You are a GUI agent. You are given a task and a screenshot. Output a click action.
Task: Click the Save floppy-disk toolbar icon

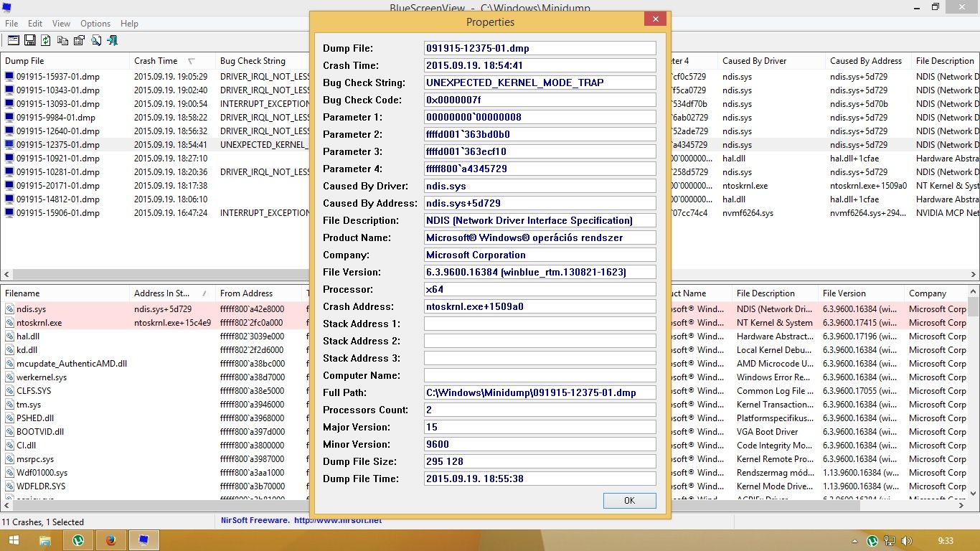[30, 40]
